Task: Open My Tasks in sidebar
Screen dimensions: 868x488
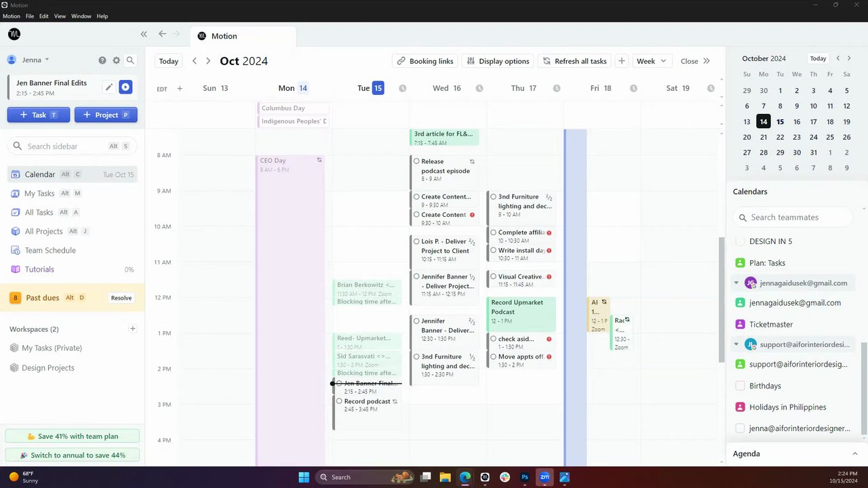Action: pos(39,193)
